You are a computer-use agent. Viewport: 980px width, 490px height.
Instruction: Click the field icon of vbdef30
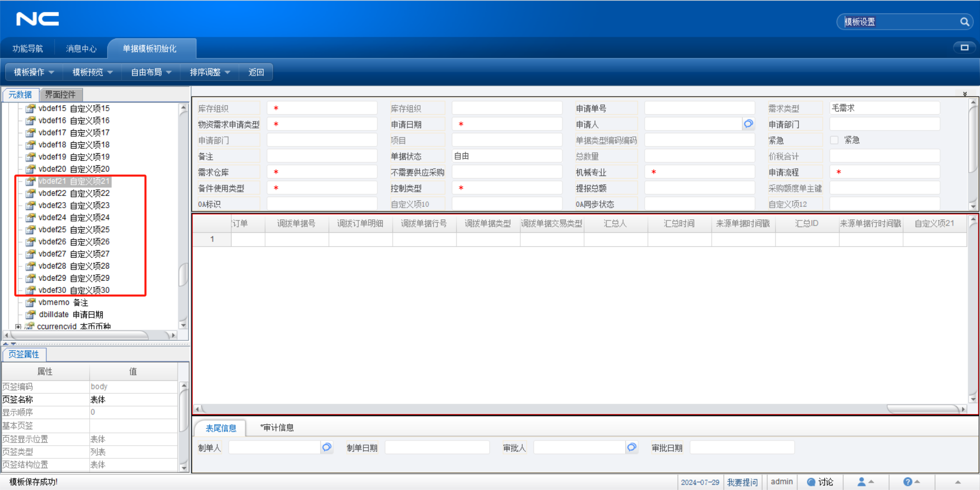coord(31,290)
